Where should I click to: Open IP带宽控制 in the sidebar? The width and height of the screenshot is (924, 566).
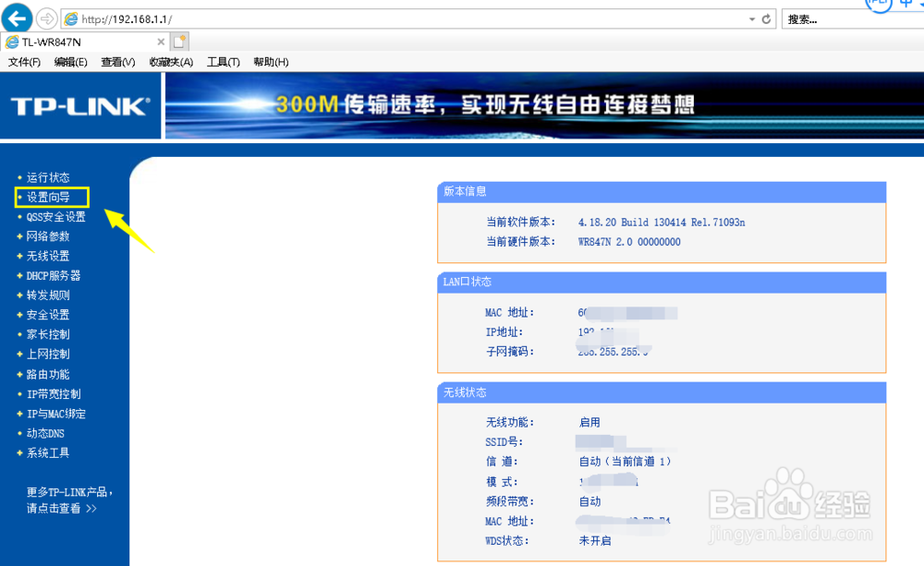(x=54, y=394)
